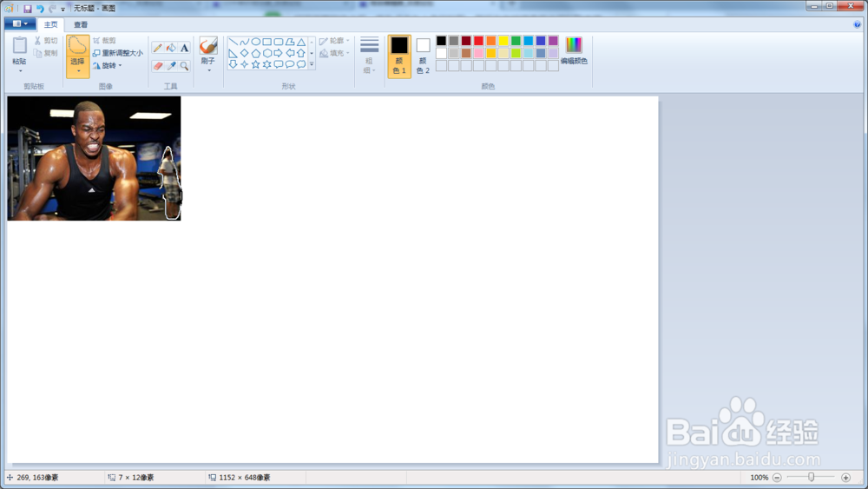This screenshot has height=489, width=868.
Task: Choose the Pentagon shape
Action: [x=256, y=53]
